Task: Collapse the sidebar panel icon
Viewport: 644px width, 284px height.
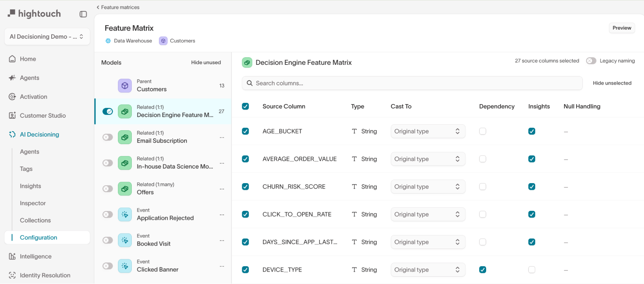Action: (83, 14)
